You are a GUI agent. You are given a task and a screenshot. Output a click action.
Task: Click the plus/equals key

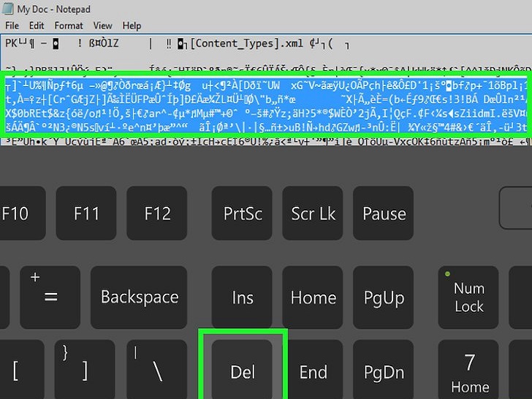50,297
